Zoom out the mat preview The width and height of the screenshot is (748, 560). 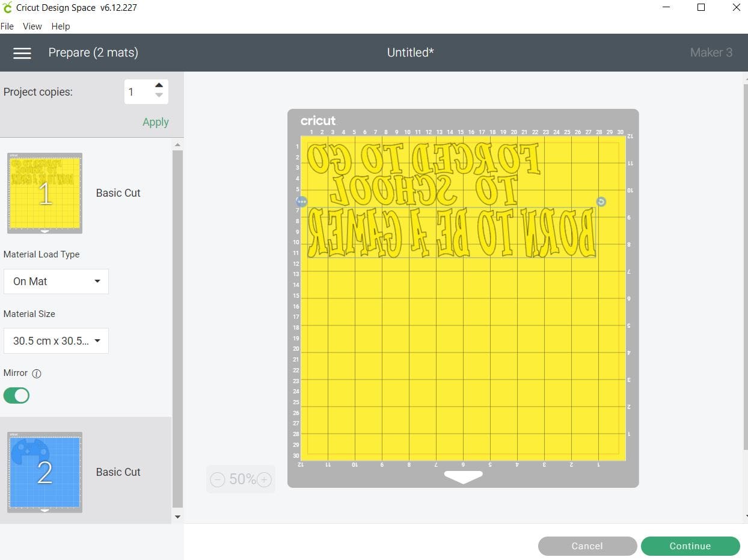click(x=218, y=479)
